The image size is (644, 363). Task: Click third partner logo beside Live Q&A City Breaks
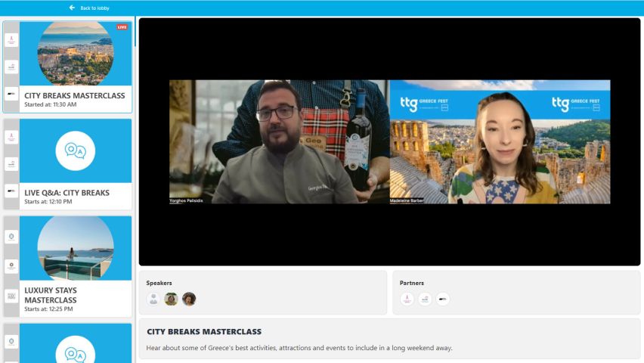pyautogui.click(x=11, y=191)
